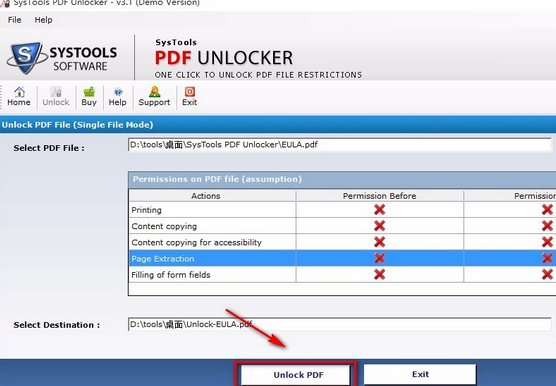Open the Support toolbar icon
Screen dimensions: 556x386
point(154,96)
